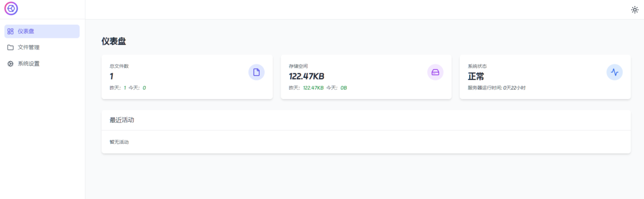
Task: Click the dashboard grid icon beside 仪表盘
Action: (x=11, y=31)
